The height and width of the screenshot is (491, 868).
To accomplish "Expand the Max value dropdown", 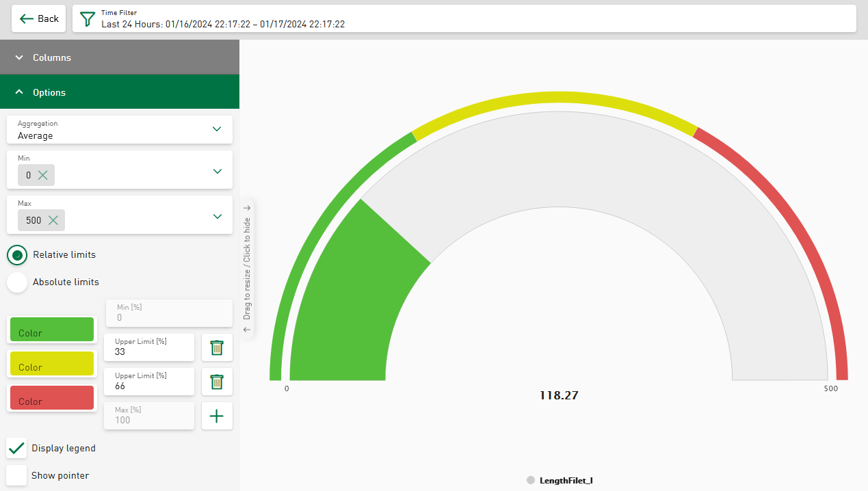I will [x=217, y=216].
